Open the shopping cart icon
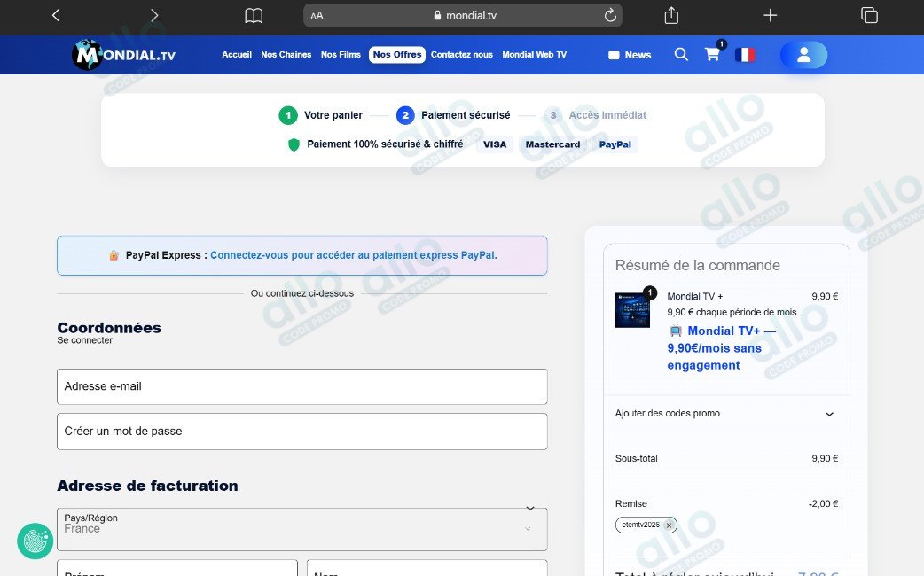This screenshot has height=576, width=924. coord(712,55)
